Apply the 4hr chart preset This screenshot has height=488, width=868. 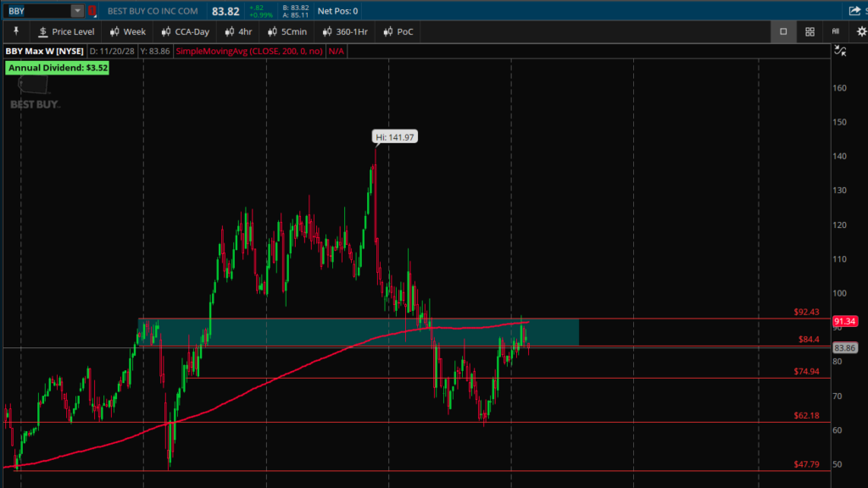pos(237,31)
